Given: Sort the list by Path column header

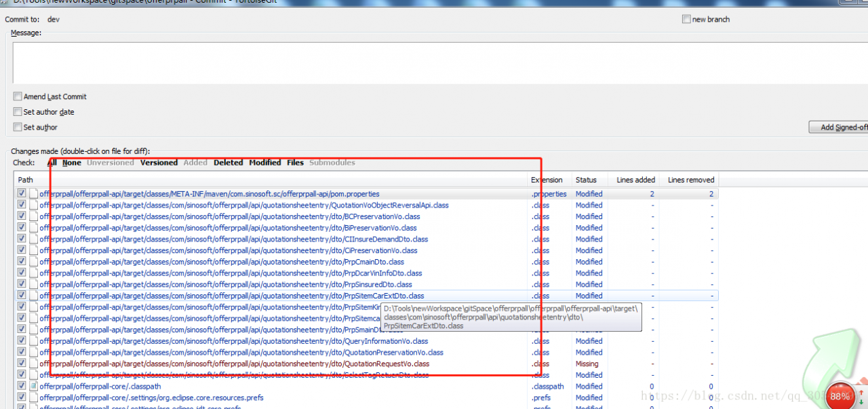Looking at the screenshot, I should [271, 180].
